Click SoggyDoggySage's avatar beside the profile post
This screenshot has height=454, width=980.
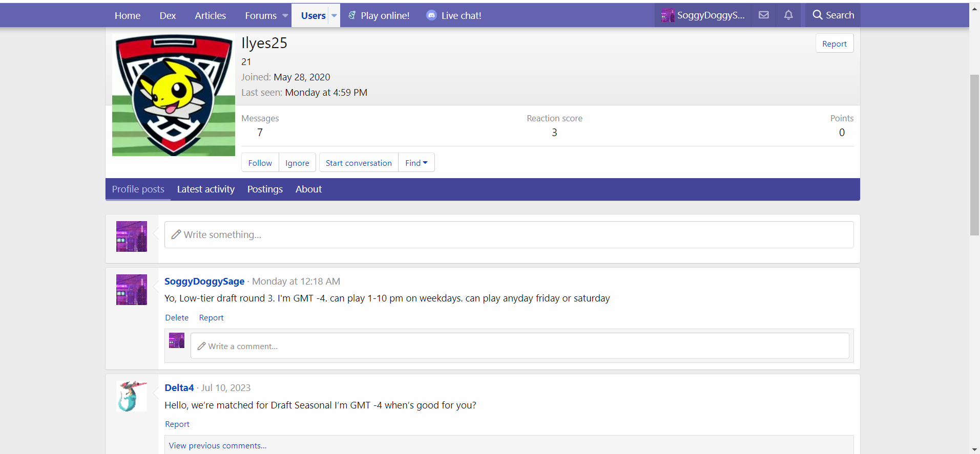pos(132,290)
